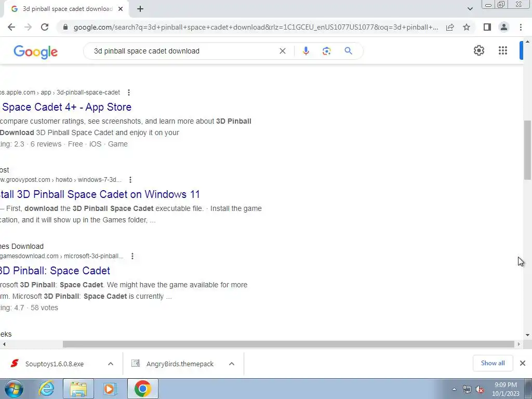Show hidden system tray icons

pyautogui.click(x=454, y=389)
